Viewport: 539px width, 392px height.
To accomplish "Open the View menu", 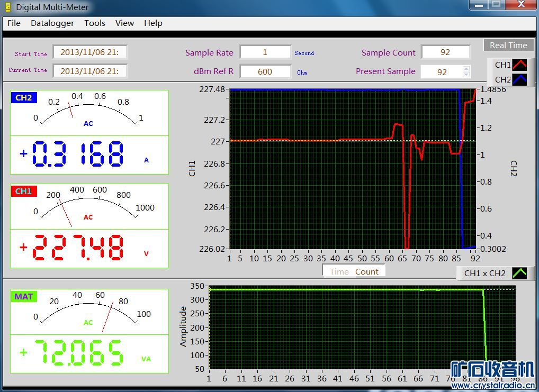I will 124,23.
